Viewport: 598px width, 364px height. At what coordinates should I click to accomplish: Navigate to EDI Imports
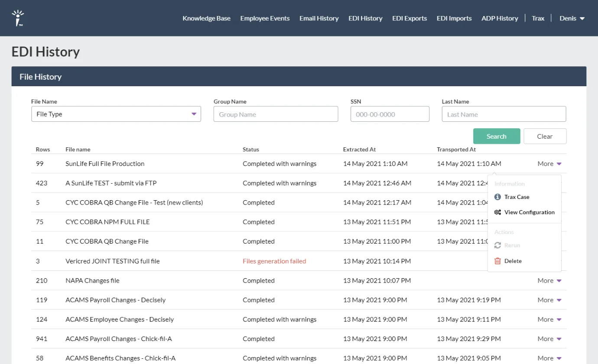pos(454,18)
